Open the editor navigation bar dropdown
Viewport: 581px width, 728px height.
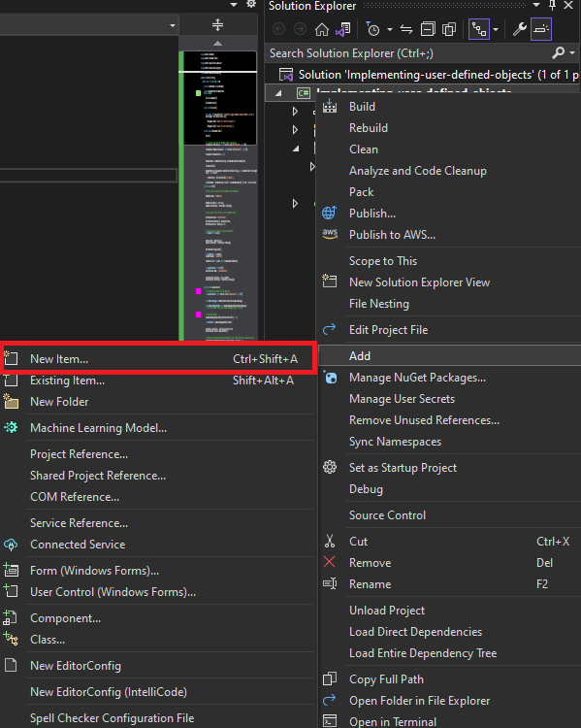(173, 25)
